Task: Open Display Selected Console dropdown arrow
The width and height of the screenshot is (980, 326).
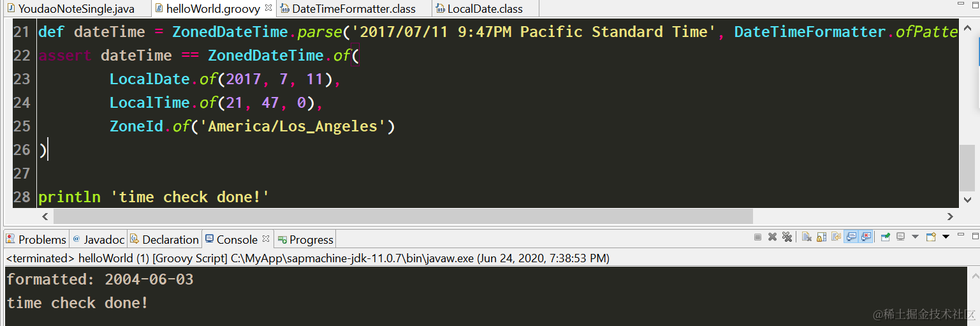Action: point(915,237)
